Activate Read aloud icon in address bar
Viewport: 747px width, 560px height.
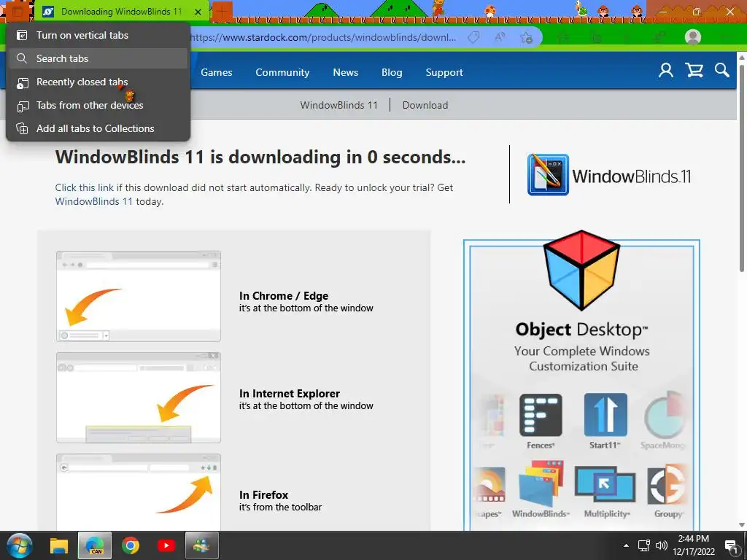pos(500,38)
